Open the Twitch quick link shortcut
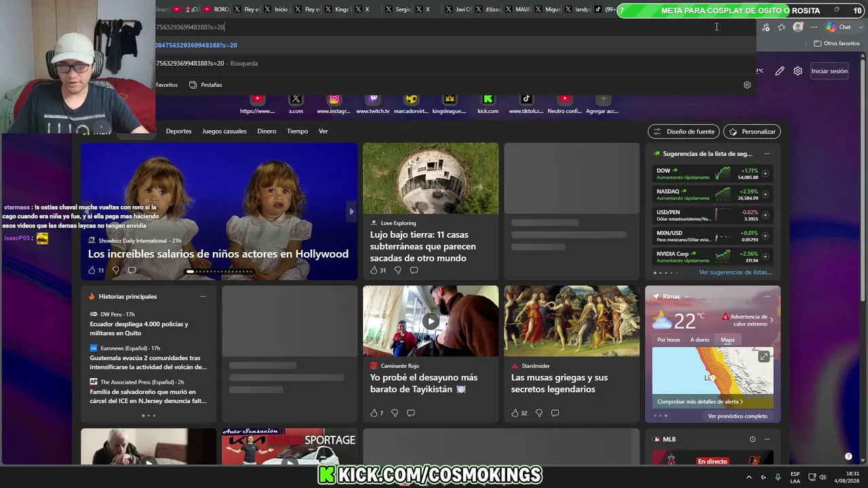 [373, 104]
